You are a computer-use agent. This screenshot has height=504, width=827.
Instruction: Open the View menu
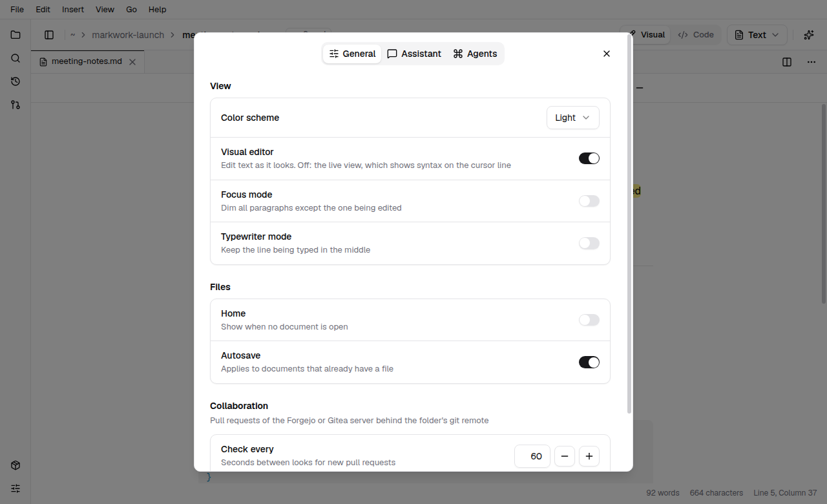(x=105, y=10)
